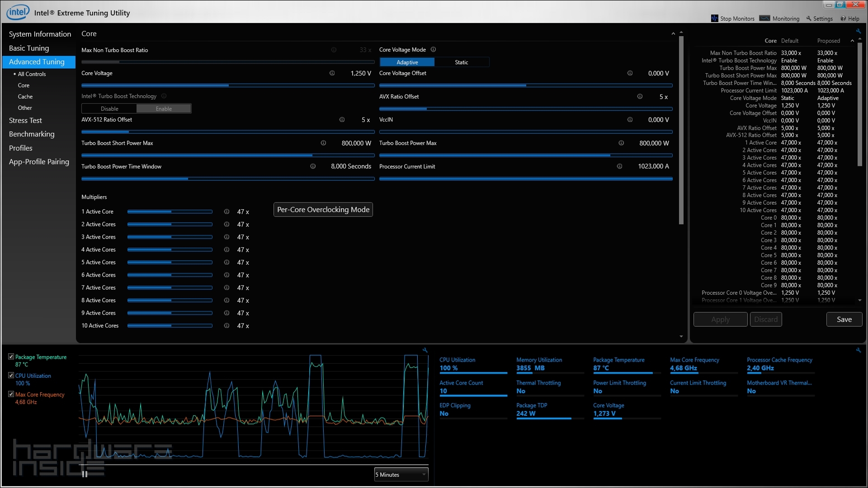Screen dimensions: 868x488
Task: Disable Intel Turbo Boost Technology
Action: tap(109, 108)
